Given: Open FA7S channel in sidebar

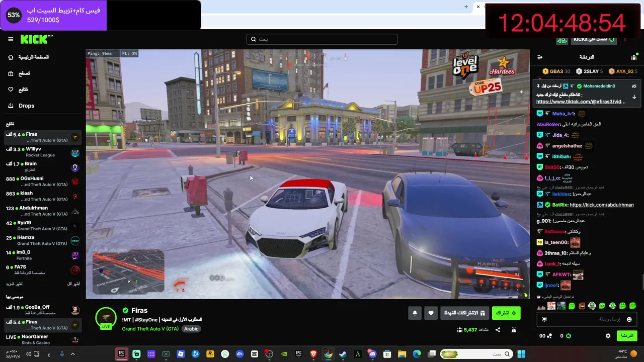Looking at the screenshot, I should tap(43, 269).
